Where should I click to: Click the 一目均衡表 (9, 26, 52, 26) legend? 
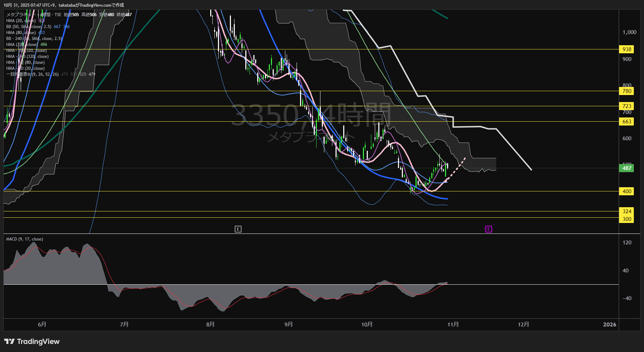click(32, 74)
